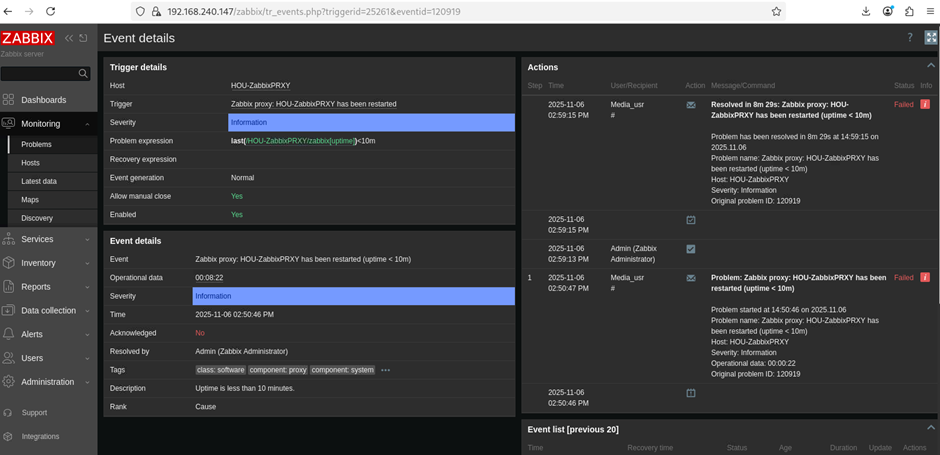Viewport: 940px width, 455px height.
Task: Click the search magnifier icon in sidebar
Action: tap(83, 73)
